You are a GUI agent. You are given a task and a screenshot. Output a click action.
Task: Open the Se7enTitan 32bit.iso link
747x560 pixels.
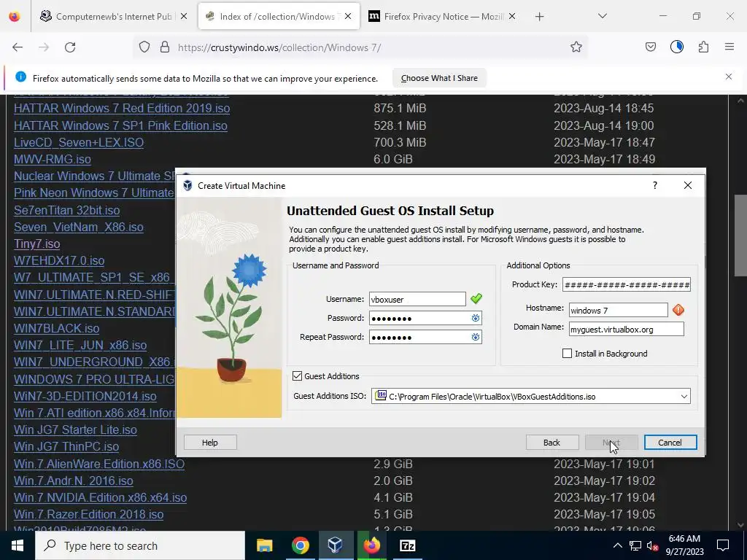66,210
